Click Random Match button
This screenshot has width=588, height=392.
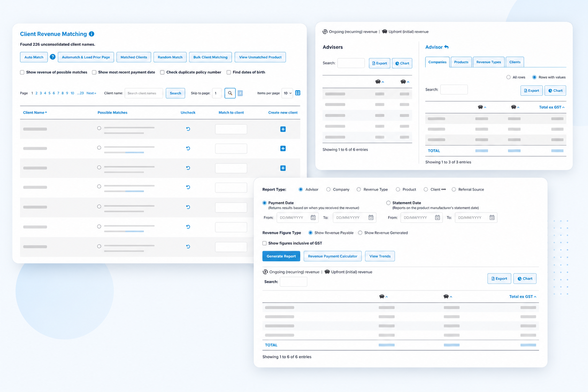tap(170, 57)
